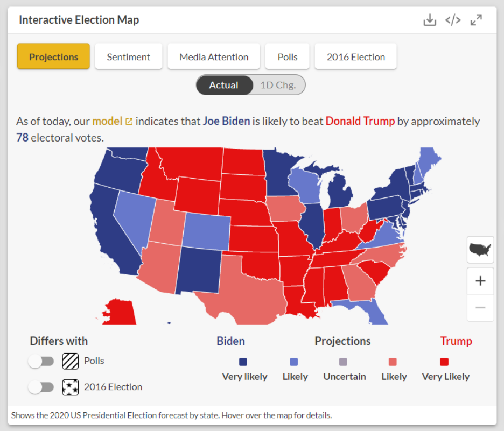The height and width of the screenshot is (431, 504).
Task: Expand the map to fullscreen
Action: (x=476, y=20)
